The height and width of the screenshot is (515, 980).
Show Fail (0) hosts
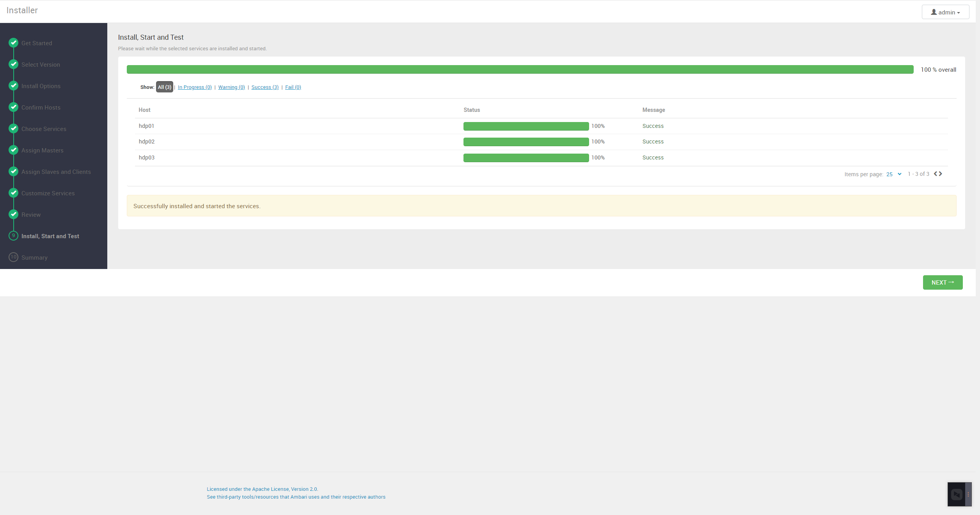[x=293, y=87]
